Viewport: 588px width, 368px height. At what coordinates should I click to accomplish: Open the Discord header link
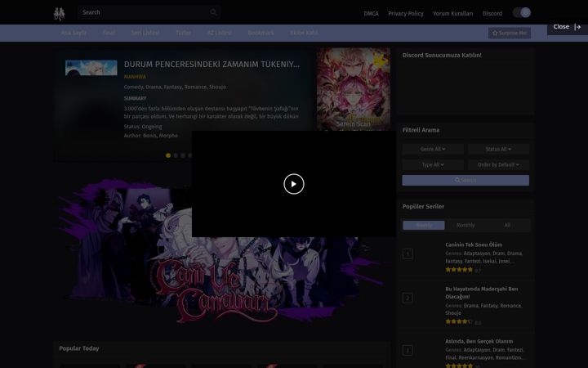[492, 14]
